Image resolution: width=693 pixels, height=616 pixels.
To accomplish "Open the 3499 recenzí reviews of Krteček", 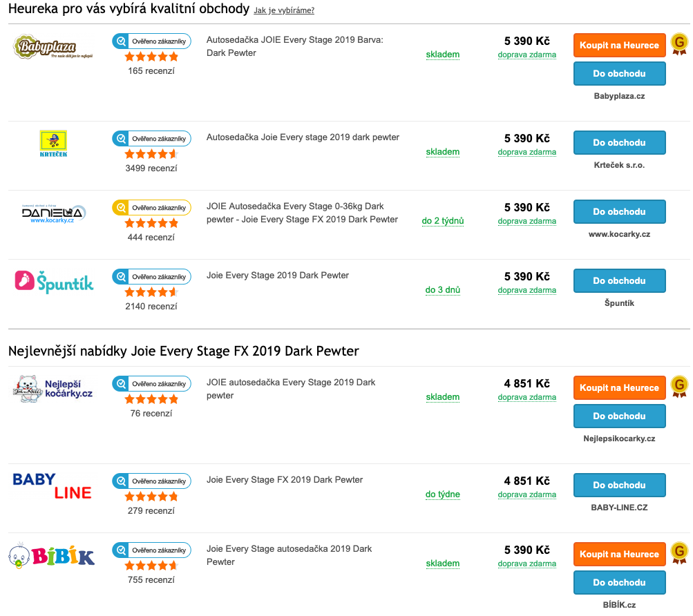I will point(151,168).
